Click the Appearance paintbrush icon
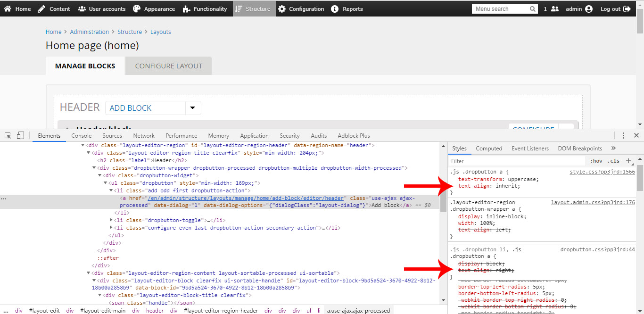The image size is (644, 314). tap(137, 8)
